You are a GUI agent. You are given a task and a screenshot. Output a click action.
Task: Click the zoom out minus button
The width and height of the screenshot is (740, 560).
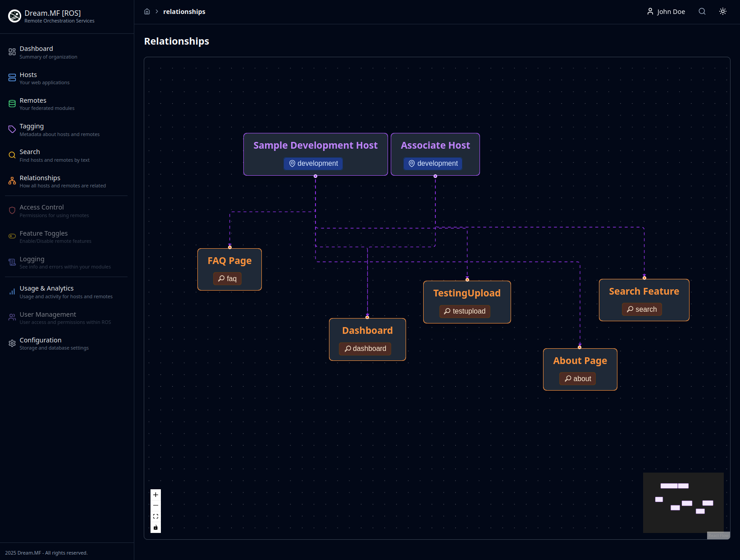pos(155,505)
